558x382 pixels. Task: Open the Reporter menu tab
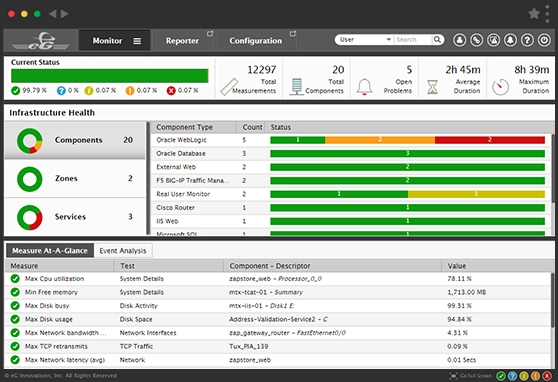(182, 41)
